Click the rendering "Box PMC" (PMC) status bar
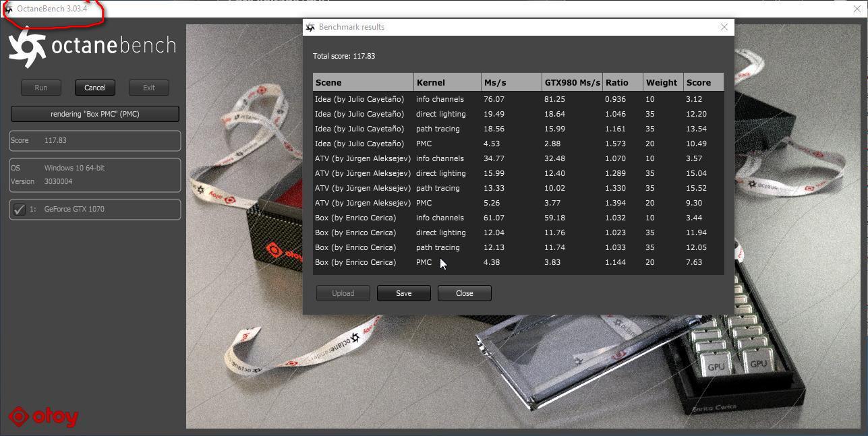 [x=95, y=114]
